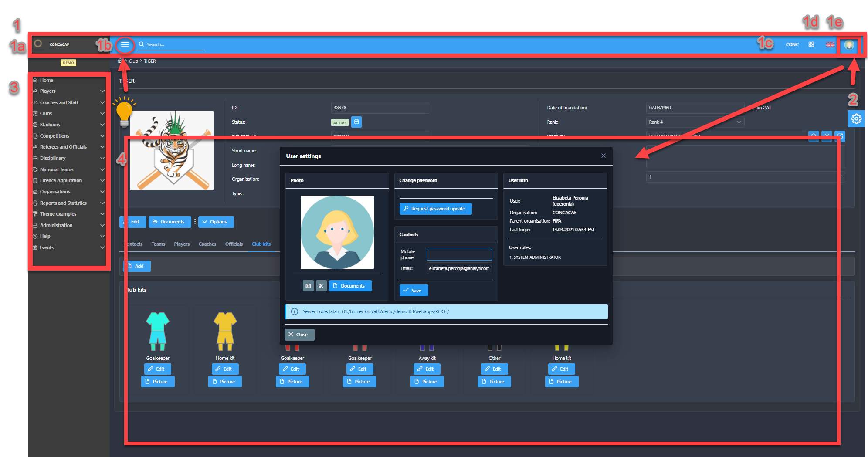The width and height of the screenshot is (868, 457).
Task: Click the hamburger menu icon in top bar
Action: tap(125, 45)
